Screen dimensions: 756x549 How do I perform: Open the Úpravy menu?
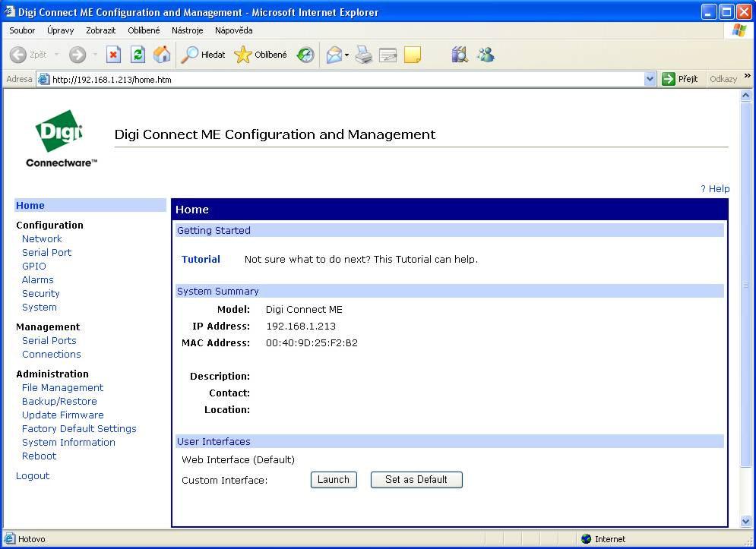(61, 30)
